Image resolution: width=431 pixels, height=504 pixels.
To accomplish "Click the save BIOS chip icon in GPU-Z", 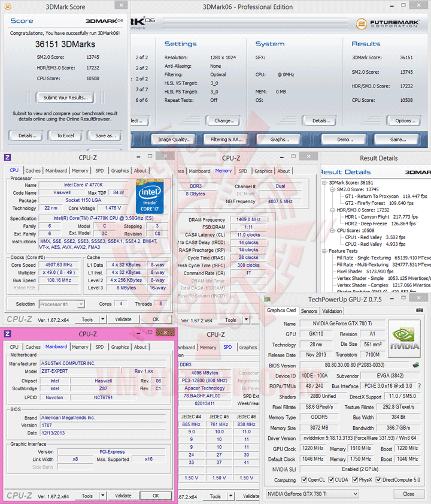I will pos(416,365).
